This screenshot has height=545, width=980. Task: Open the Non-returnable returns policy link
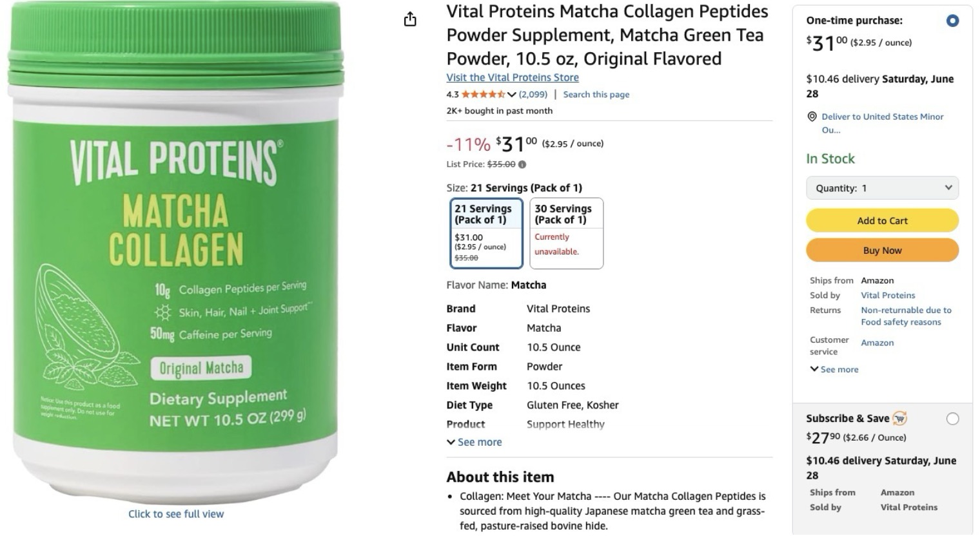906,316
